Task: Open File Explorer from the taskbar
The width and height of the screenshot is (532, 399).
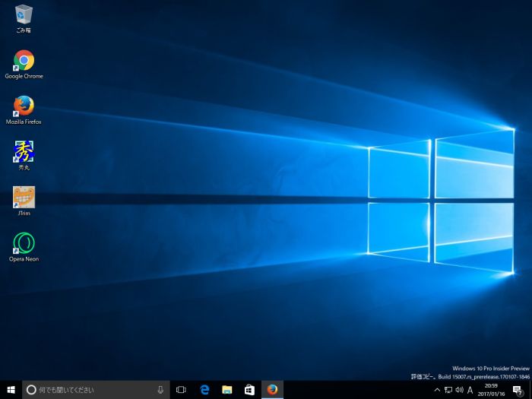Action: point(226,390)
